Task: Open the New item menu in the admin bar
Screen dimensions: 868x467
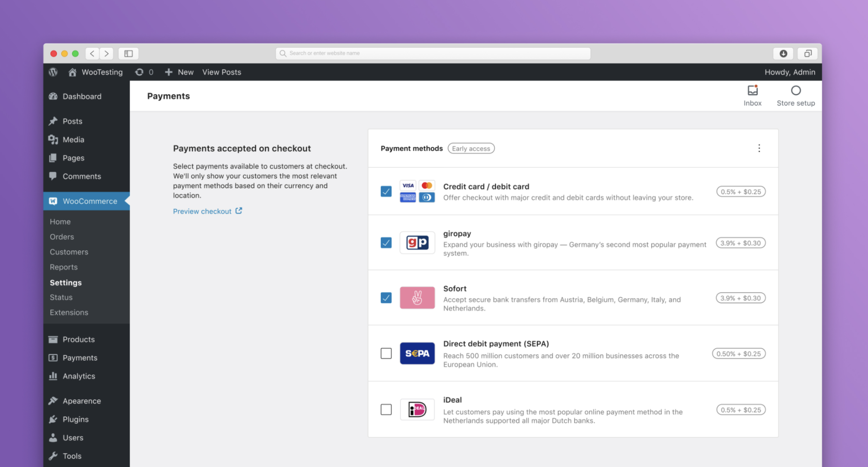Action: pyautogui.click(x=179, y=72)
